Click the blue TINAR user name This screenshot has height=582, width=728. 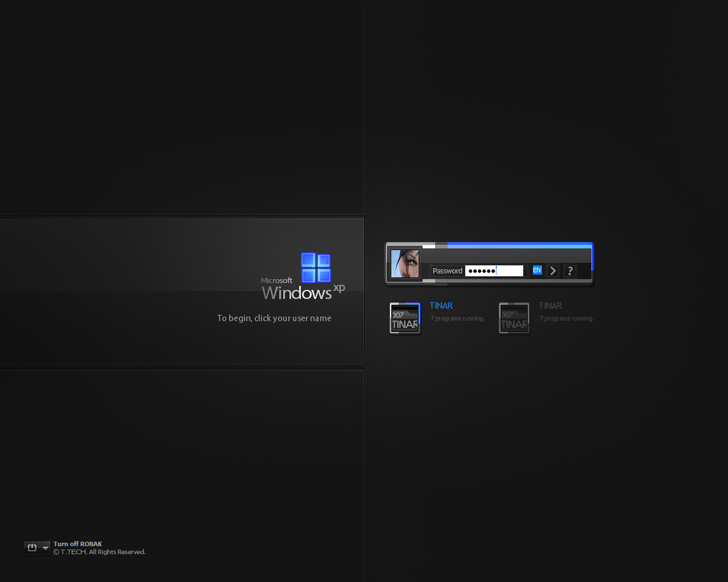(x=441, y=306)
